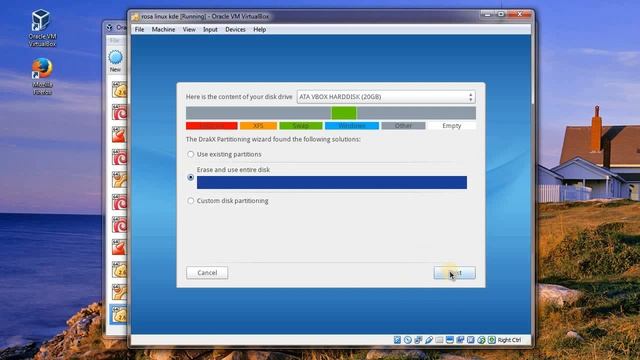Open the Input menu
Image resolution: width=640 pixels, height=360 pixels.
[210, 29]
